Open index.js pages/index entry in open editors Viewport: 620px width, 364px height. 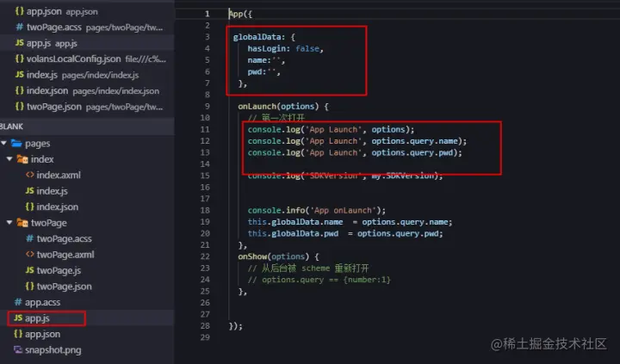[x=87, y=75]
